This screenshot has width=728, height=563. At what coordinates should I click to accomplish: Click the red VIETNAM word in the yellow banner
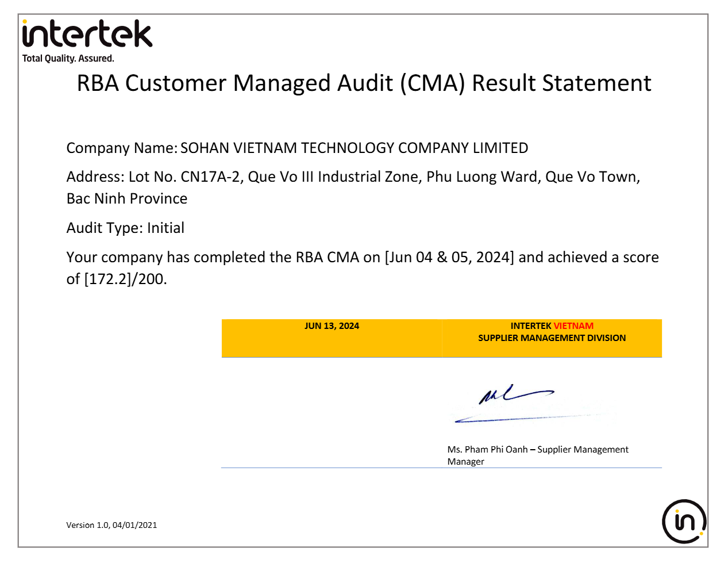(573, 326)
